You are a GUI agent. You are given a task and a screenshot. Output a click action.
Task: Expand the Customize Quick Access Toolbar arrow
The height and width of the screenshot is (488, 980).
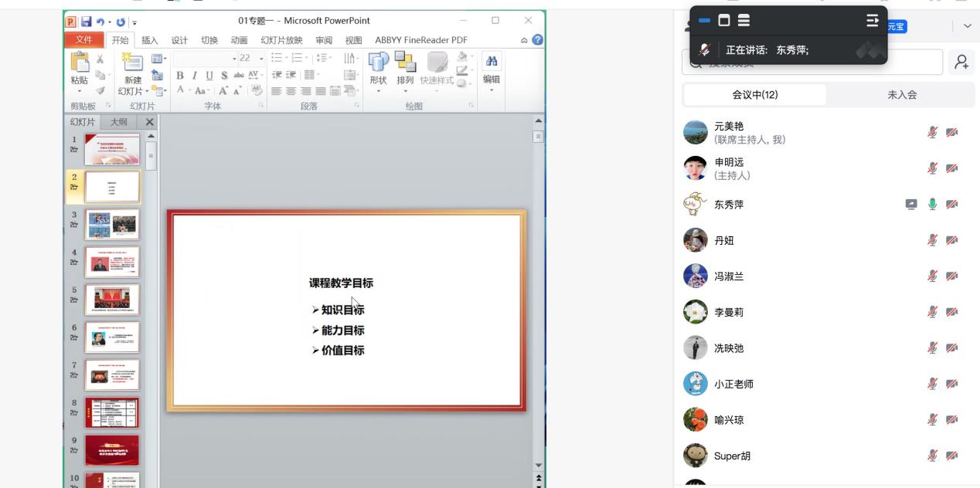[134, 22]
